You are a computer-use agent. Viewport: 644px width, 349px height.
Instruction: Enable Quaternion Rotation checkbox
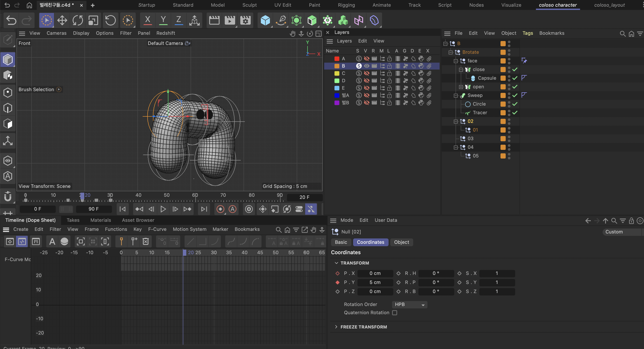(x=394, y=313)
